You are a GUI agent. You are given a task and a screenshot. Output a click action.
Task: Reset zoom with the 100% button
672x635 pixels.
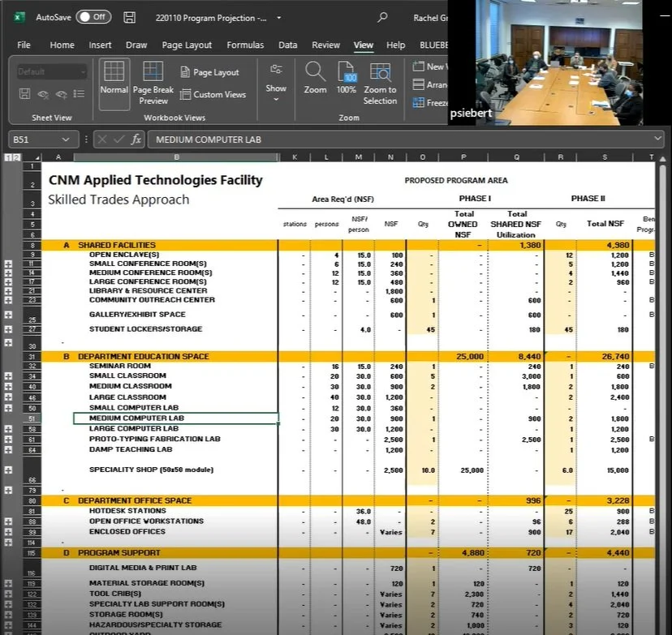click(x=347, y=78)
